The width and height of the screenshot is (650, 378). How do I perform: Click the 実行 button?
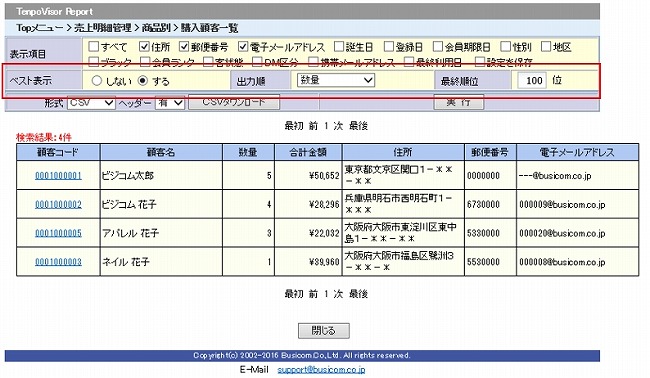click(x=458, y=102)
